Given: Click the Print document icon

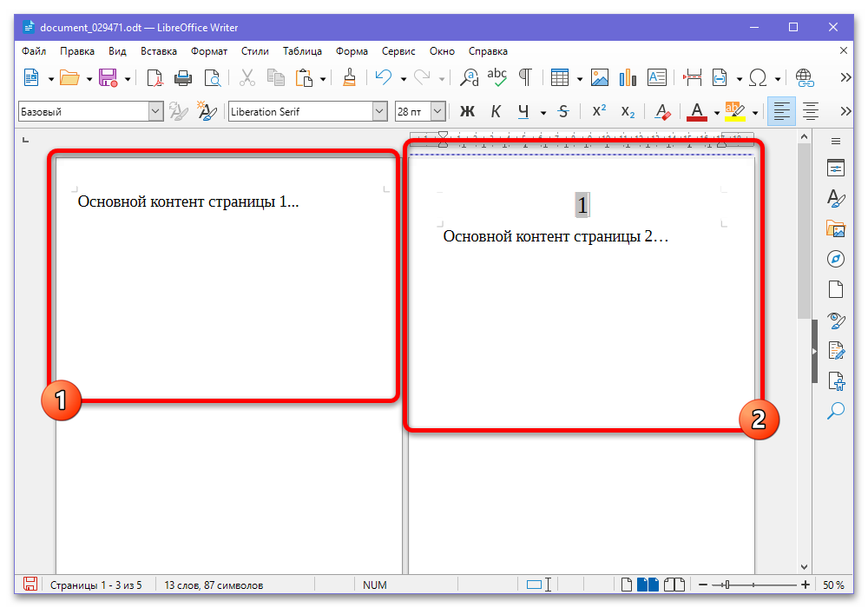Looking at the screenshot, I should point(183,78).
